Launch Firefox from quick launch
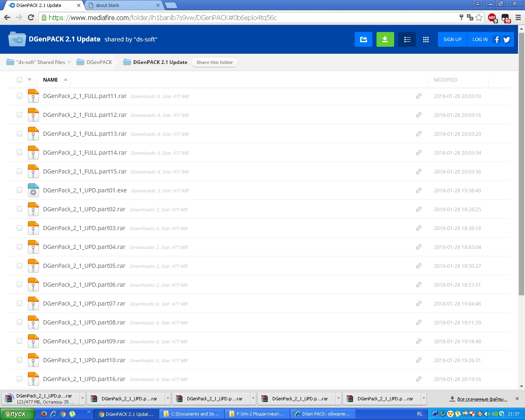Screen dimensions: 525x420 [x=44, y=414]
